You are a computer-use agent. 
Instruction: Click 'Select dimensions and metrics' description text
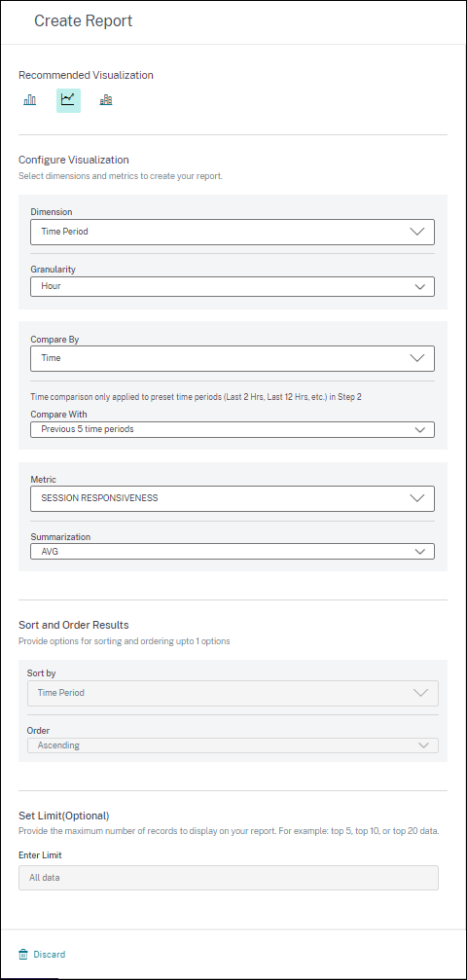click(121, 176)
